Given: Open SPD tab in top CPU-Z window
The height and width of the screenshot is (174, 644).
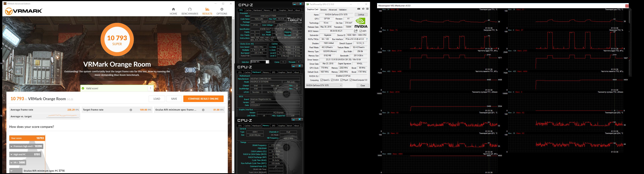Looking at the screenshot, I should pyautogui.click(x=274, y=10).
